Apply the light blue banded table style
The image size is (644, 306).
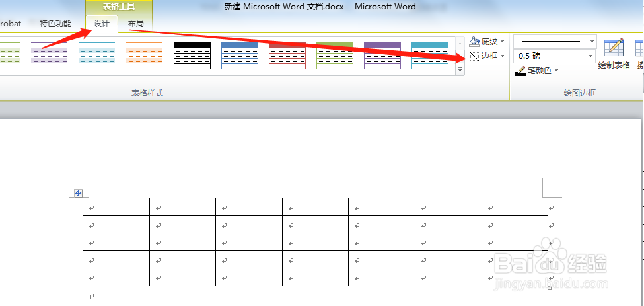[x=97, y=56]
